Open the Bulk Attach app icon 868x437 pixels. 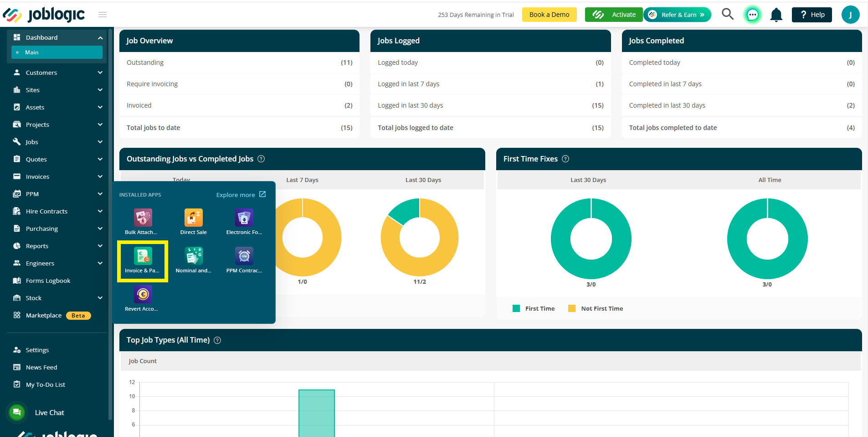tap(143, 218)
